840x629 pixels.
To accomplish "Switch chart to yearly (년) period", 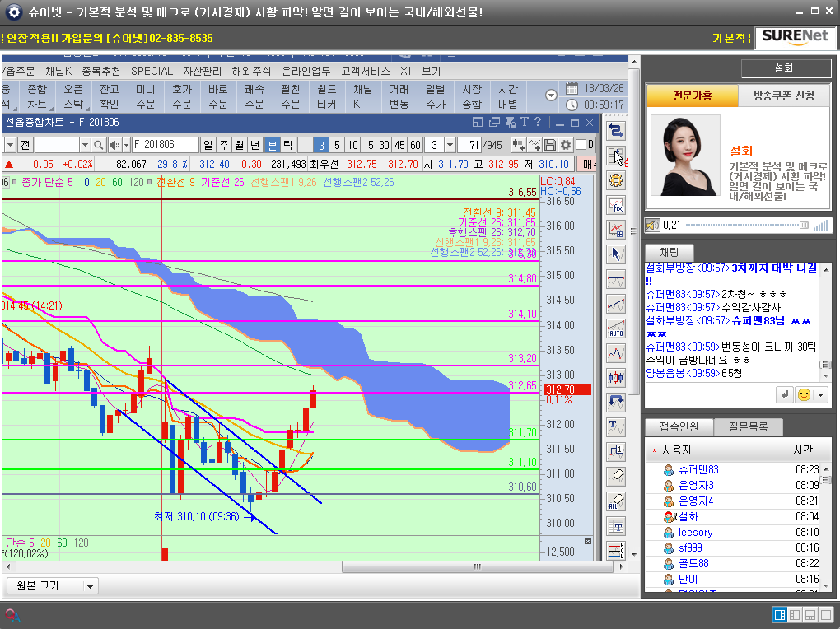I will click(255, 145).
